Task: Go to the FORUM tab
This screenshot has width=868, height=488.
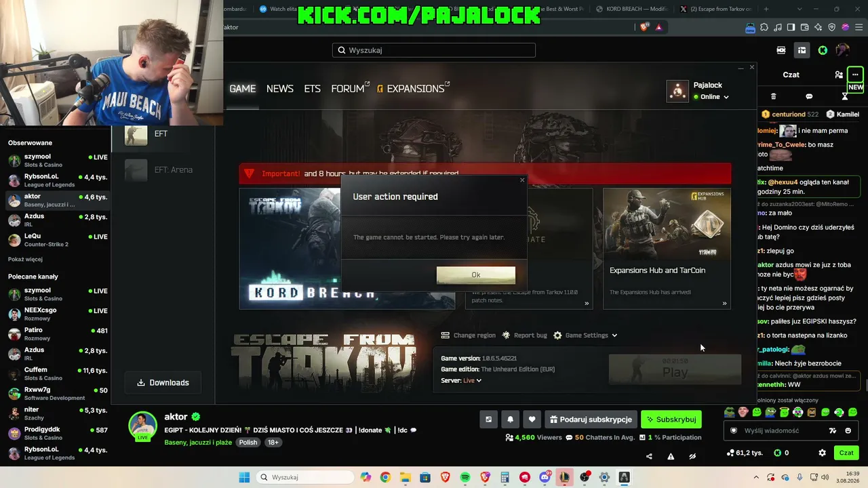Action: pos(350,89)
